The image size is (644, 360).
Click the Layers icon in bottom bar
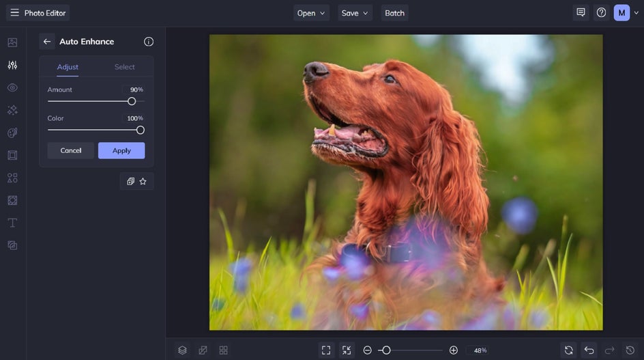(182, 350)
